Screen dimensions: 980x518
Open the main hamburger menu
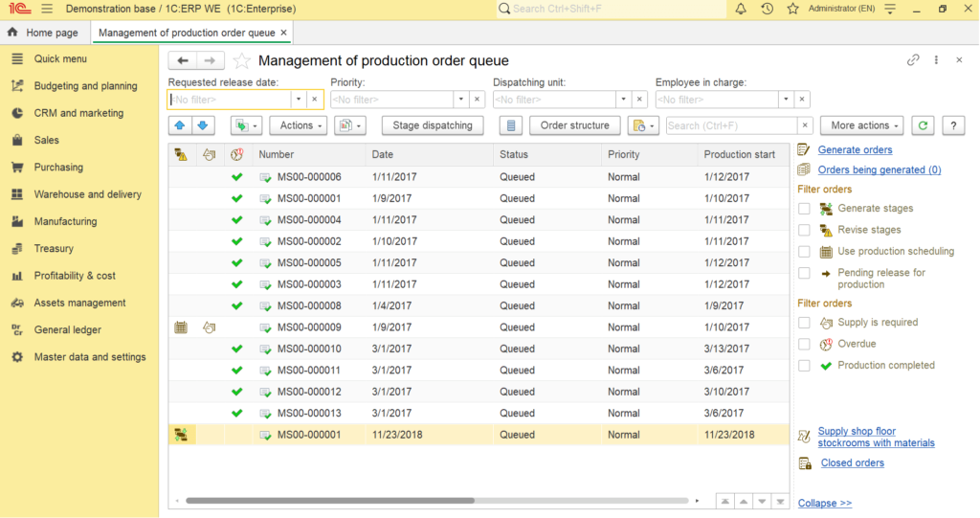pyautogui.click(x=47, y=9)
